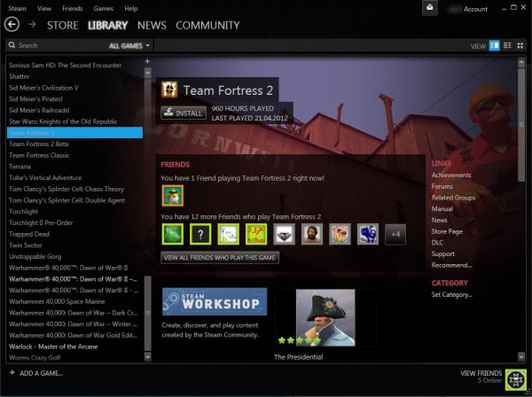Image resolution: width=532 pixels, height=397 pixels.
Task: Open the inbox notification envelope icon
Action: [429, 7]
